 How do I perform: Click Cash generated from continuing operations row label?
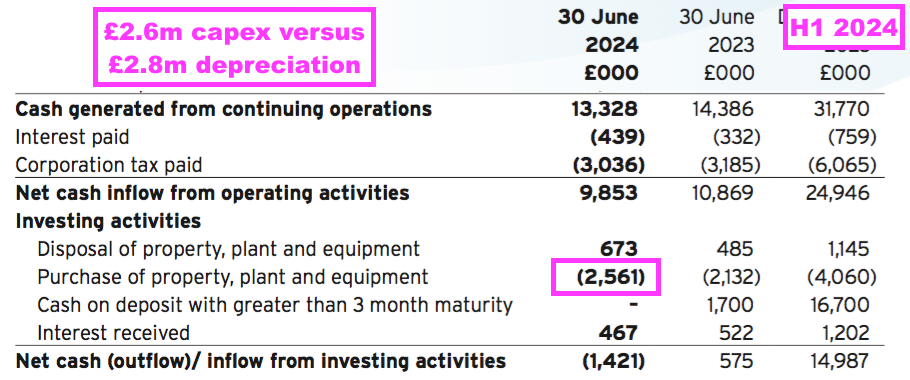(223, 108)
